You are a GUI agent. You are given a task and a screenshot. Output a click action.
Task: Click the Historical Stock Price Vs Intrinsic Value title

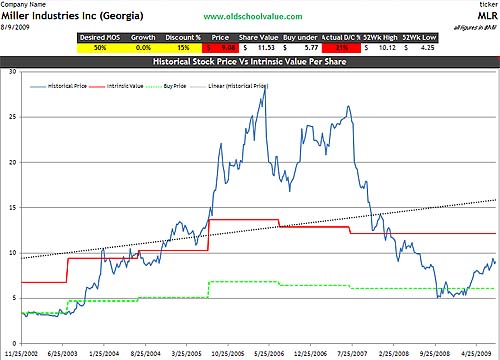tap(250, 62)
